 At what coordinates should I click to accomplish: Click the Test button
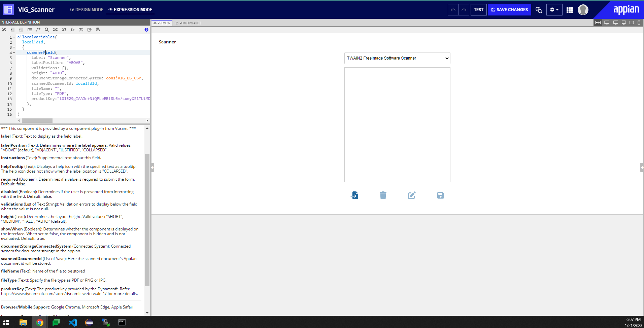tap(478, 10)
